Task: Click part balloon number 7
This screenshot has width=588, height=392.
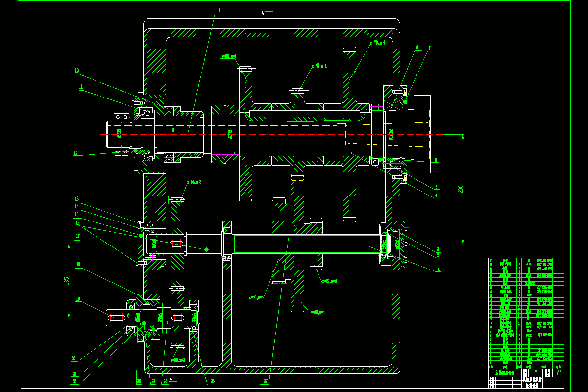Action: (429, 48)
